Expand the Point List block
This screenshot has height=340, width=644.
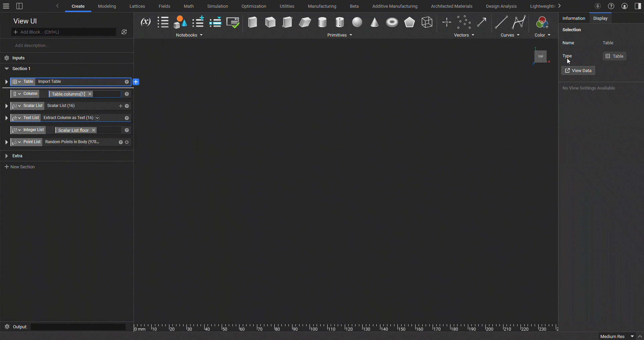(x=6, y=142)
